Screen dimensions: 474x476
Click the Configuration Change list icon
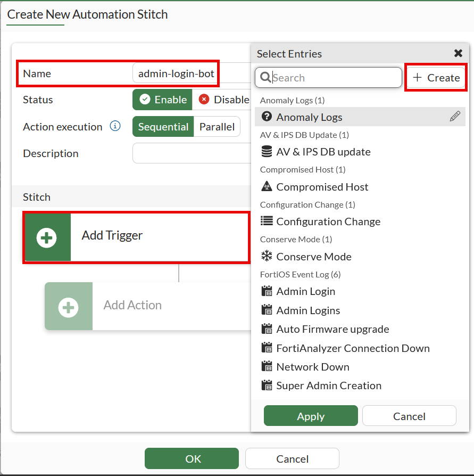click(x=267, y=221)
